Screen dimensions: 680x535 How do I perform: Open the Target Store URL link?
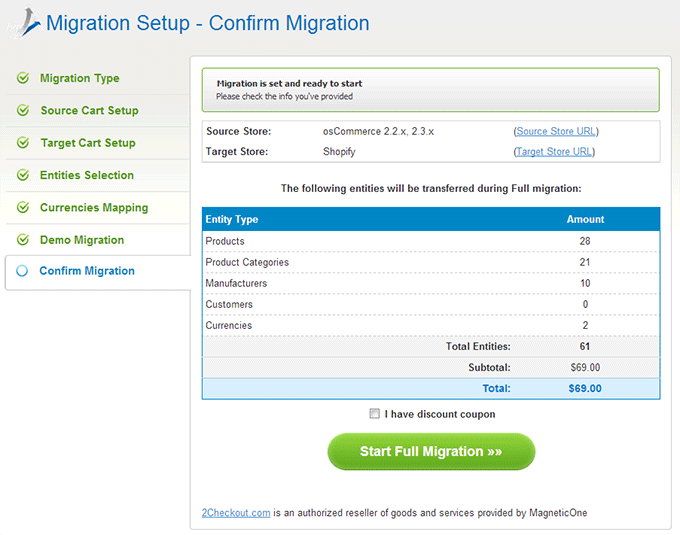coord(554,152)
